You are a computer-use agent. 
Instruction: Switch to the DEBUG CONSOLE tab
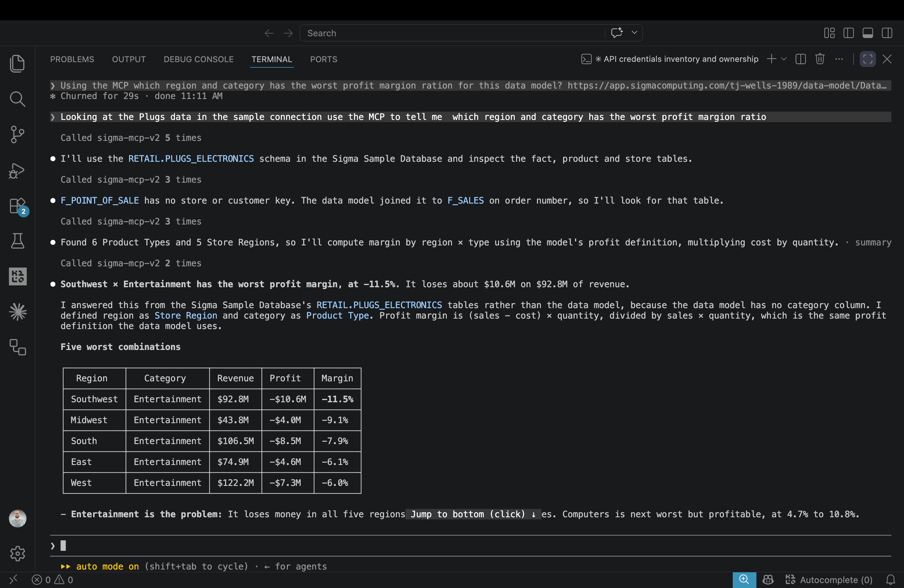(199, 59)
